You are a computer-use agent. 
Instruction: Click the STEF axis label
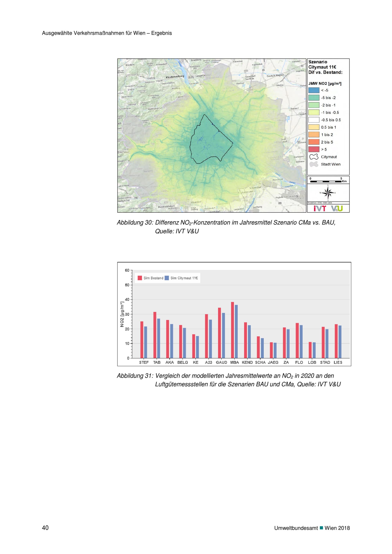coord(144,363)
